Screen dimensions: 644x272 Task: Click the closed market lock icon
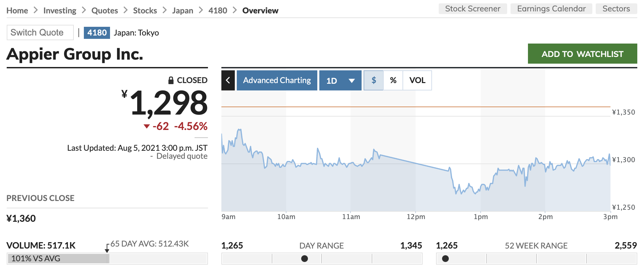point(171,80)
